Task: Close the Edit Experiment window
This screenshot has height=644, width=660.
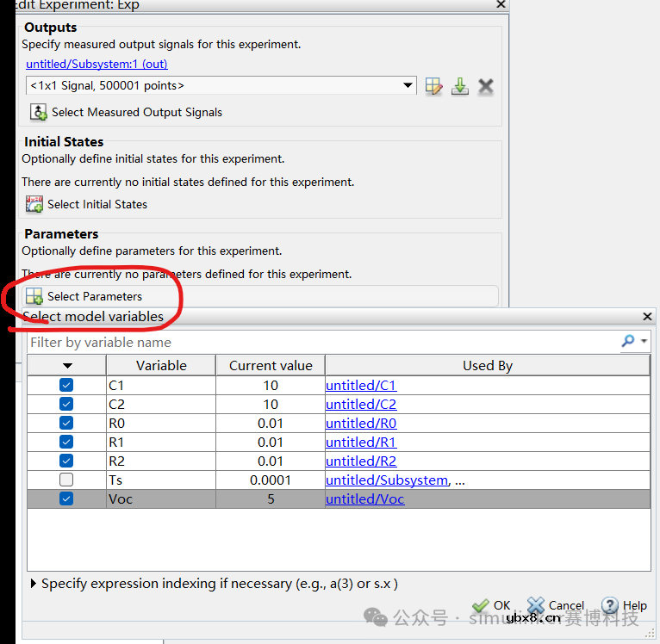Action: (501, 4)
